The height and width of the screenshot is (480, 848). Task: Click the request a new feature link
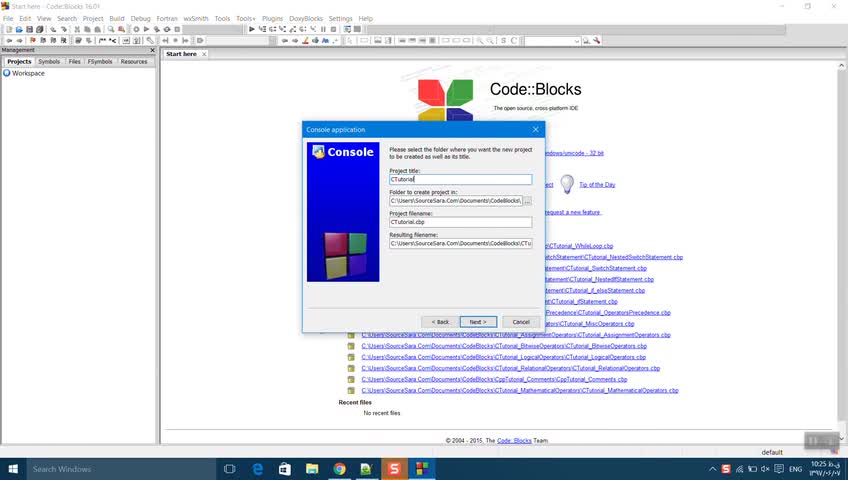point(573,212)
